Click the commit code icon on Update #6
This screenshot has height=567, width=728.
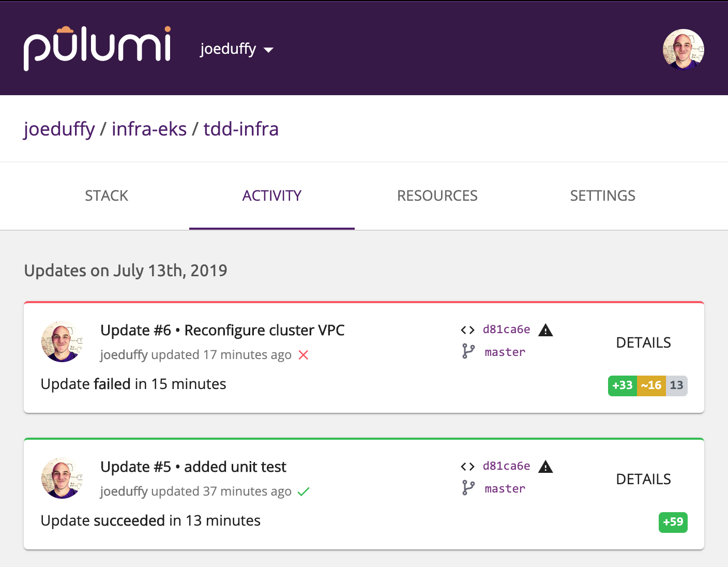click(467, 330)
